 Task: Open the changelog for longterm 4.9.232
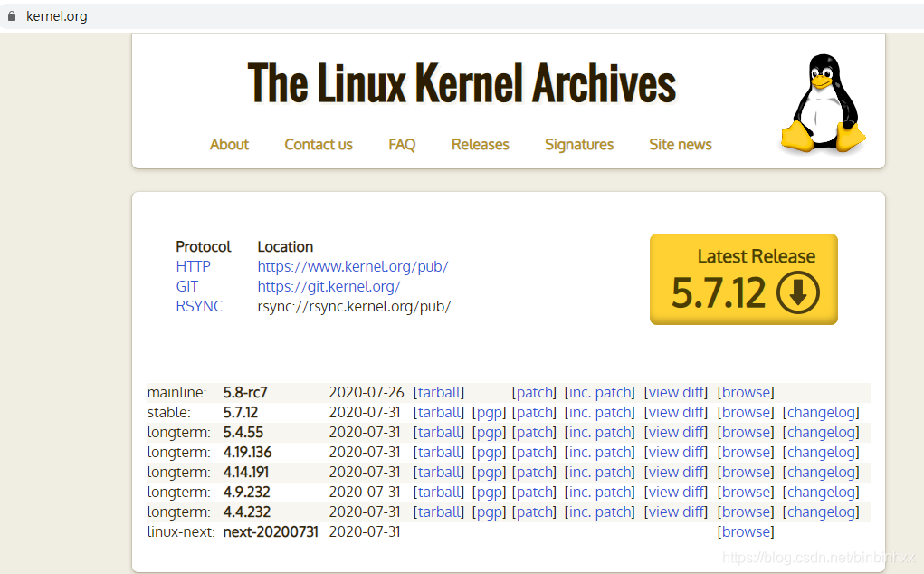[821, 493]
